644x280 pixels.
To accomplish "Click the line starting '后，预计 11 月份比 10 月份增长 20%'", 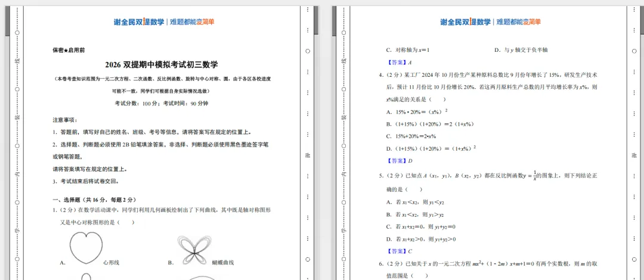I will pos(491,87).
